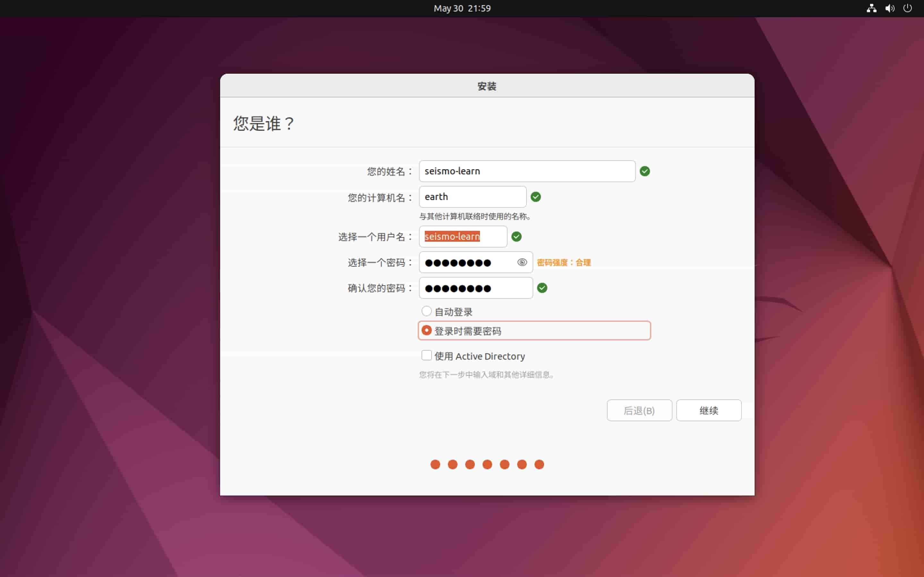924x577 pixels.
Task: Click green checkmark beside confirm password
Action: tap(542, 288)
